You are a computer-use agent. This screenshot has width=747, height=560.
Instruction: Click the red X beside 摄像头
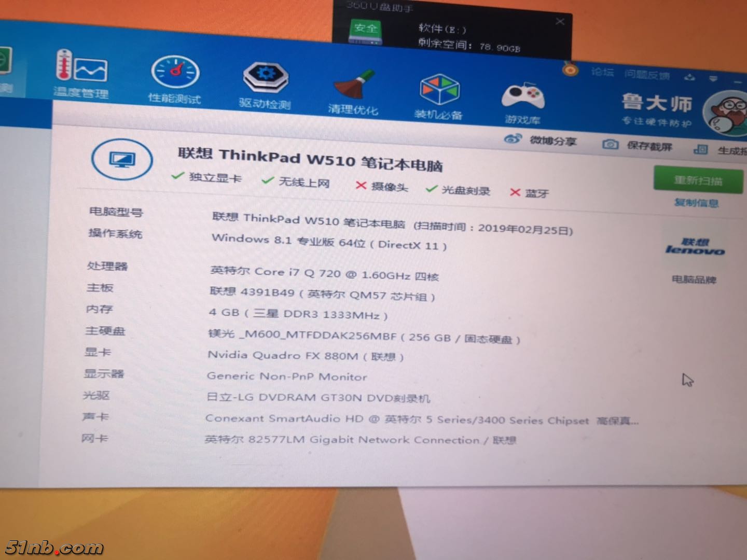[x=362, y=186]
